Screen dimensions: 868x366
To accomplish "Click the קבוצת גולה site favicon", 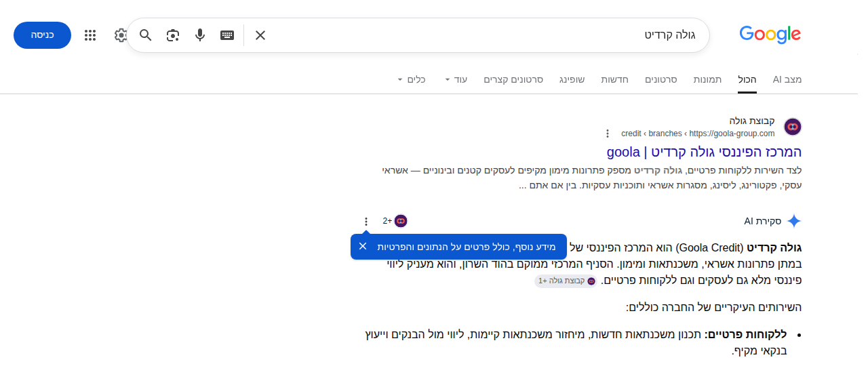I will [x=793, y=127].
